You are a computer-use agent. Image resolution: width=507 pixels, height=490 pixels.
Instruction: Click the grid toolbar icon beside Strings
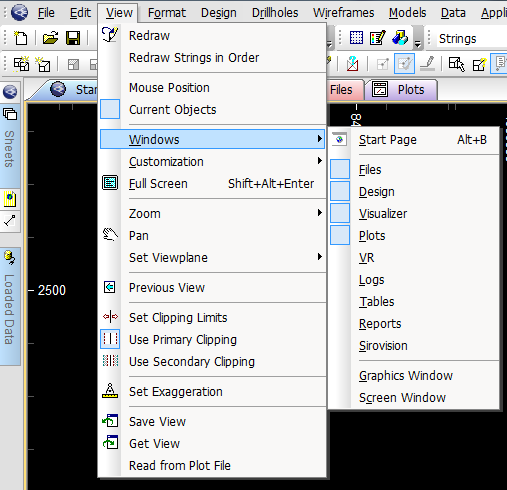tap(356, 38)
